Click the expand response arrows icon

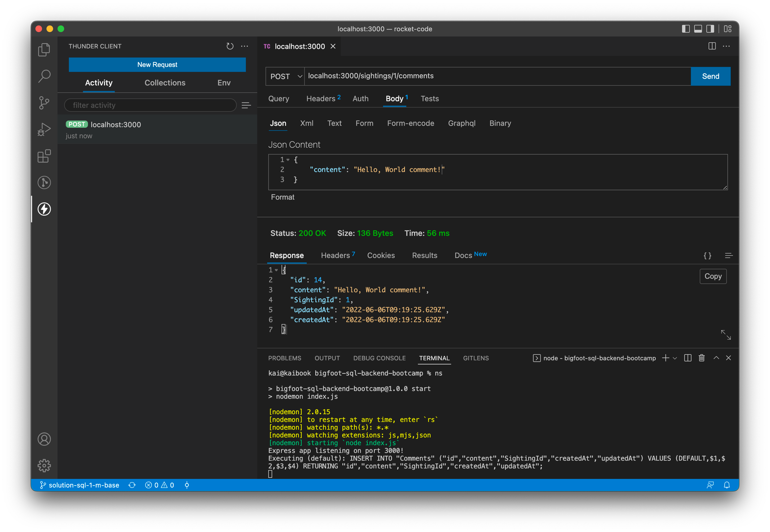click(x=726, y=335)
